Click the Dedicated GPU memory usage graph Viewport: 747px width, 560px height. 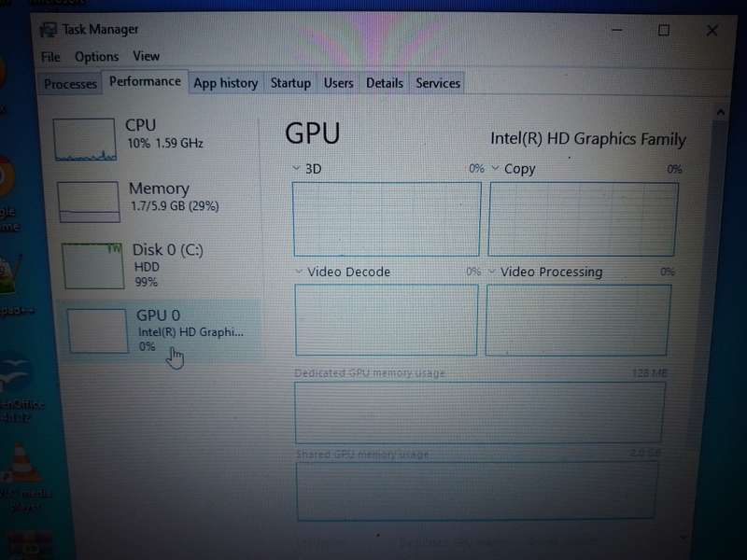(479, 413)
